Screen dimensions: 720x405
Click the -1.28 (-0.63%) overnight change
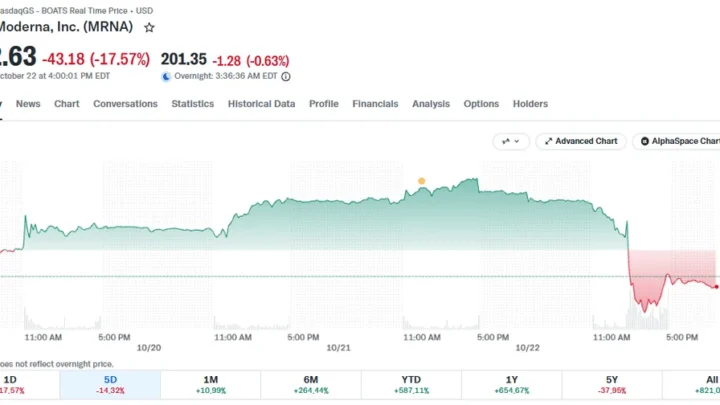click(x=251, y=61)
